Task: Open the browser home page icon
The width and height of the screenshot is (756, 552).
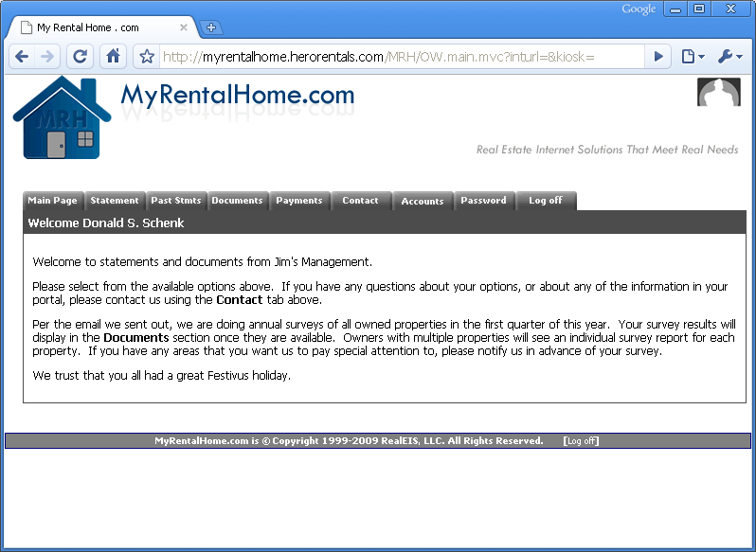Action: [x=114, y=57]
